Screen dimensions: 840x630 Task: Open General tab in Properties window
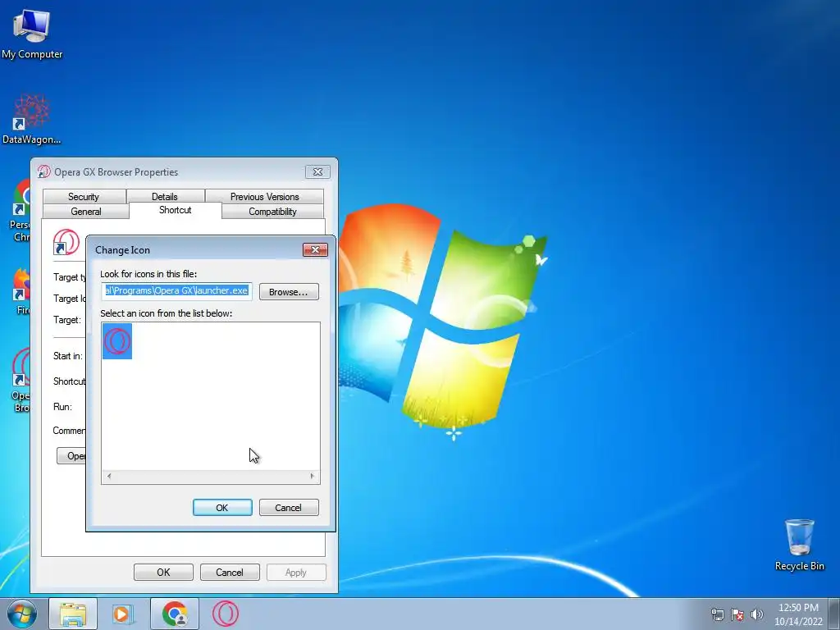[85, 212]
